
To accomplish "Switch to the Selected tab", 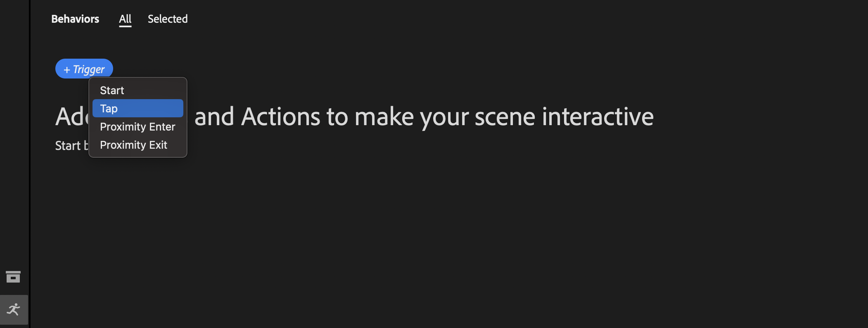I will [x=168, y=19].
